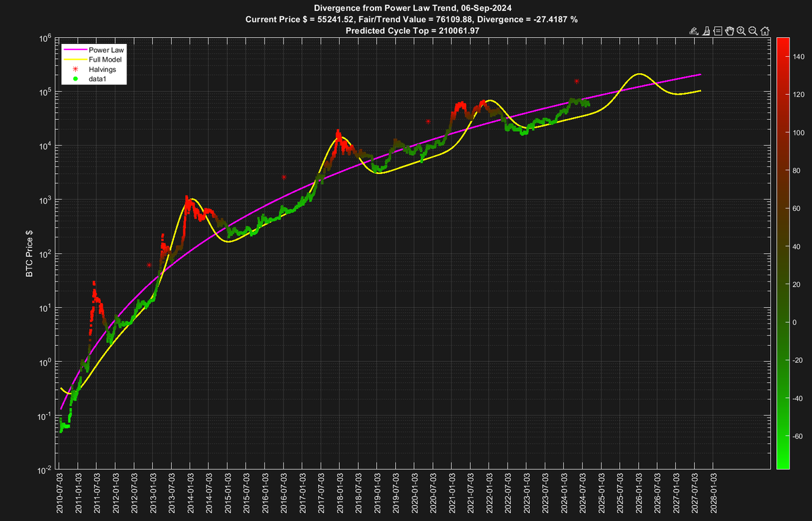Click the 10^6 y-axis tick label

[45, 39]
